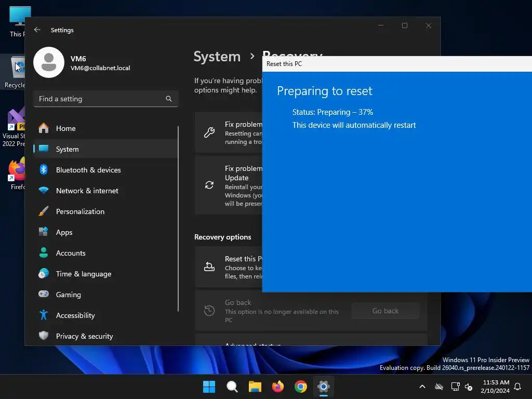This screenshot has width=532, height=399.
Task: Click the Wi-Fi network icon in sidebar
Action: (44, 190)
